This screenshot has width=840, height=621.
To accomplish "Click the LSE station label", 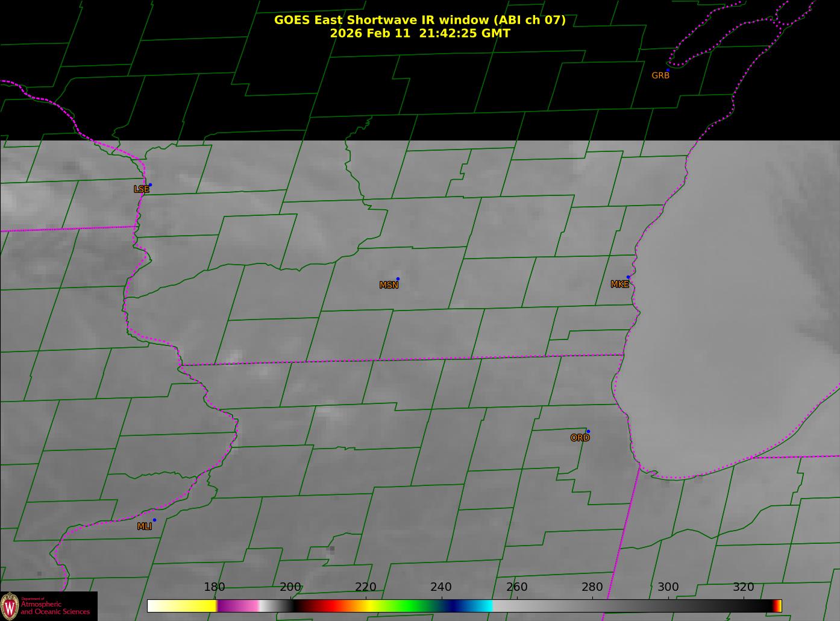I will (x=142, y=189).
